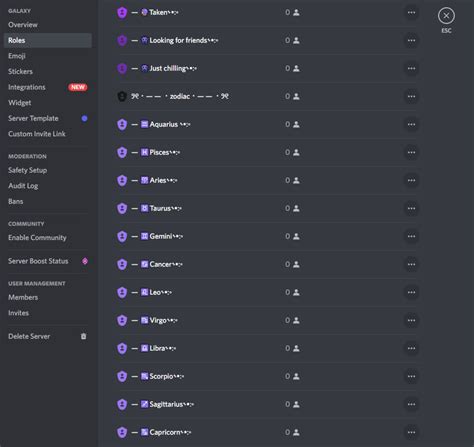Click the black shield icon of zodiac role
Screen dimensions: 474x447
122,97
